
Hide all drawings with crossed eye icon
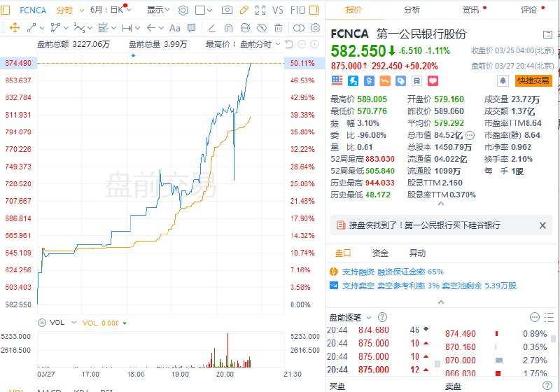pos(262,28)
